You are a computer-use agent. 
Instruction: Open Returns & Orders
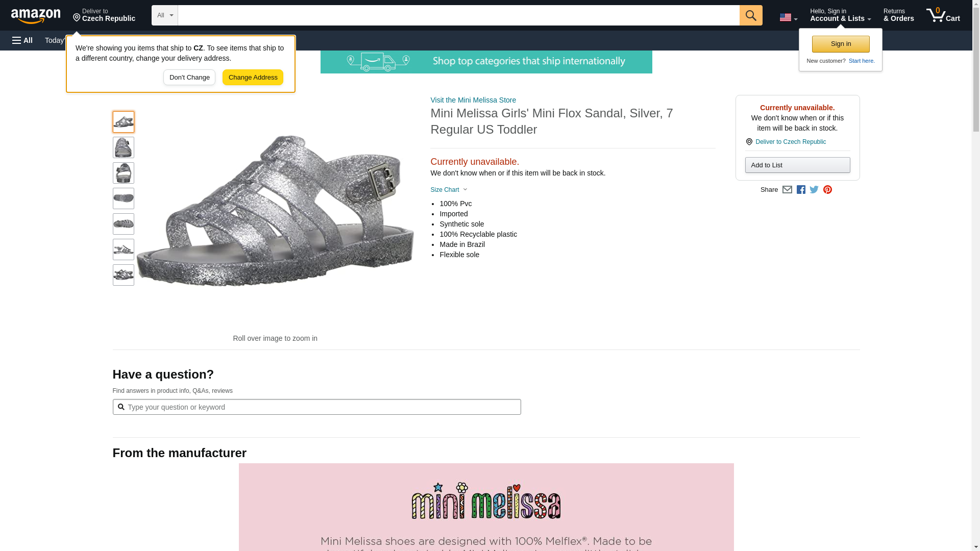click(898, 15)
